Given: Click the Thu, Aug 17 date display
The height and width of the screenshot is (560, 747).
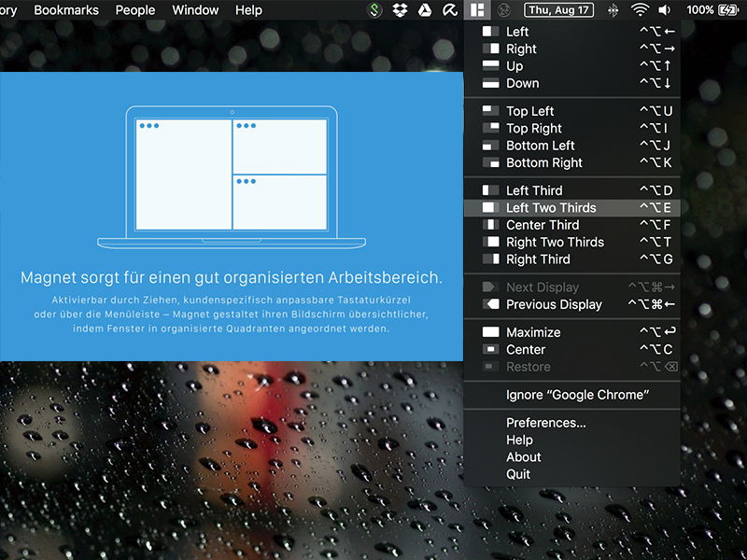Looking at the screenshot, I should tap(558, 10).
